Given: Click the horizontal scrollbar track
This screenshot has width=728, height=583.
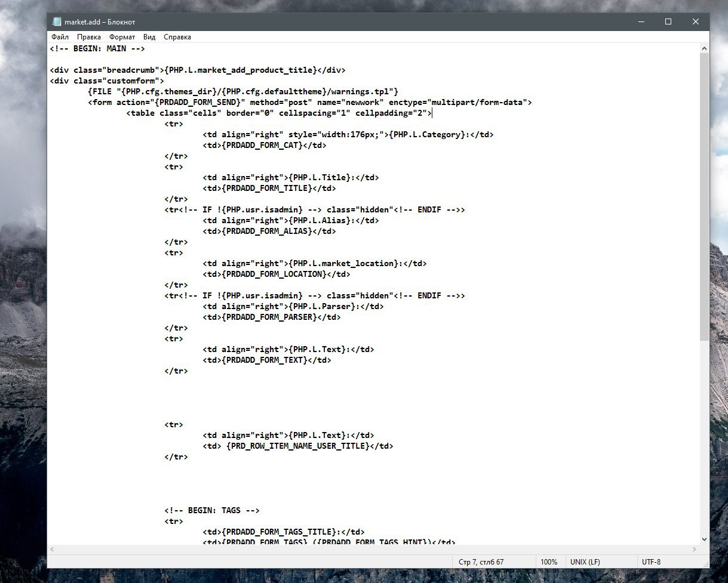Looking at the screenshot, I should click(x=373, y=549).
